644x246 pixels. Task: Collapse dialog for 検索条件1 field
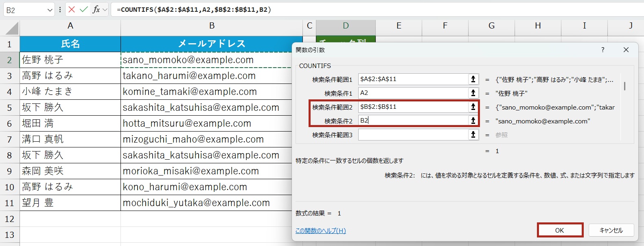click(x=473, y=93)
